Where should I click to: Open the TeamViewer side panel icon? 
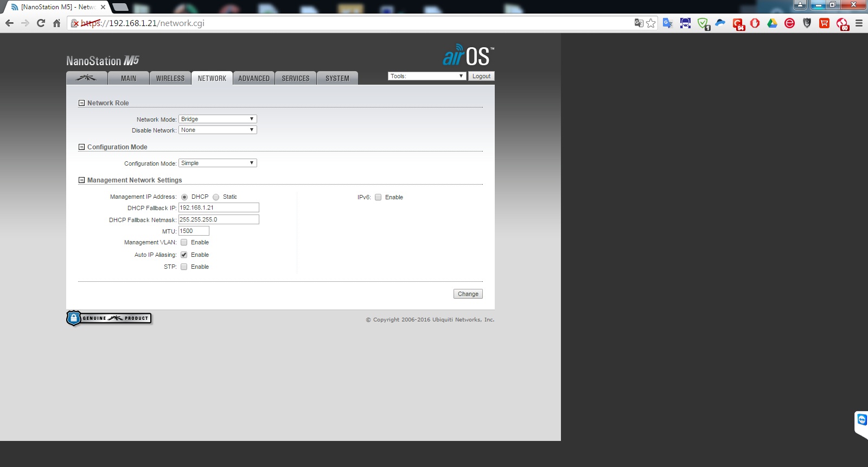(862, 420)
